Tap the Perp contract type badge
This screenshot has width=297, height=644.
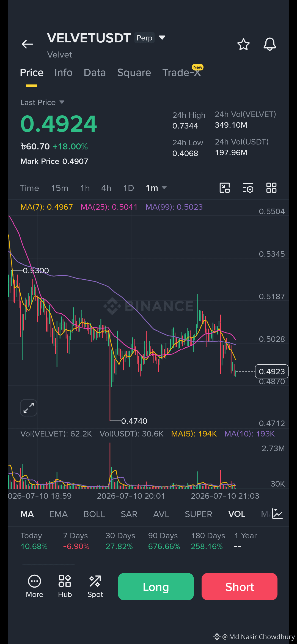(x=144, y=38)
